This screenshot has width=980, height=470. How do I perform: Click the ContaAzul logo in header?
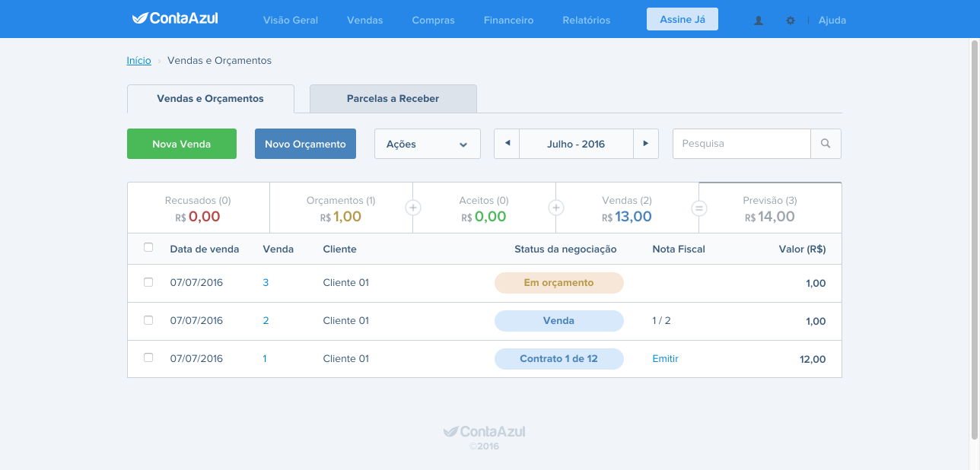tap(175, 17)
